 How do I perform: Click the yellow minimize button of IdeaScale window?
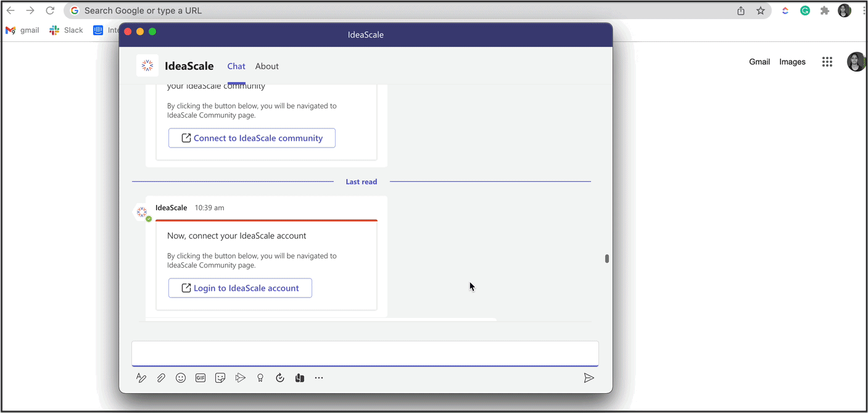[140, 31]
